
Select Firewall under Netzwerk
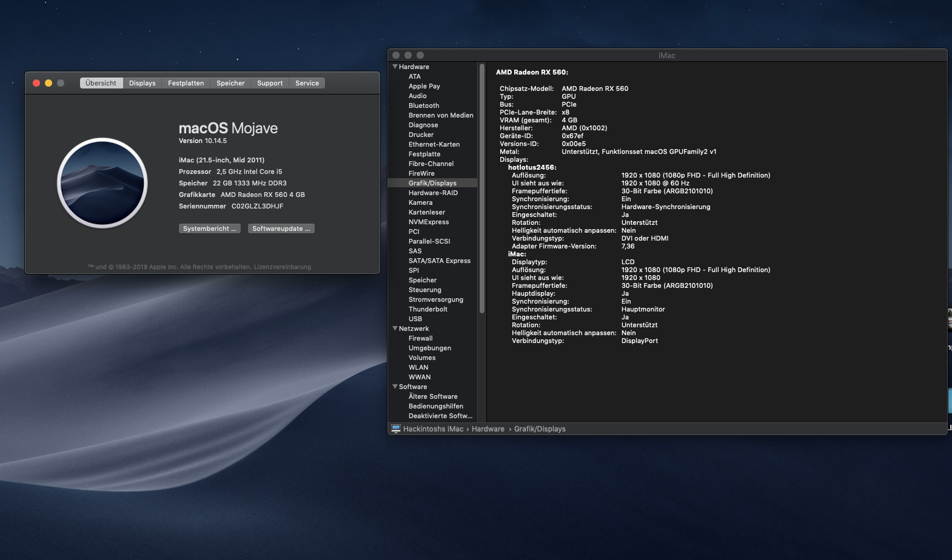421,338
